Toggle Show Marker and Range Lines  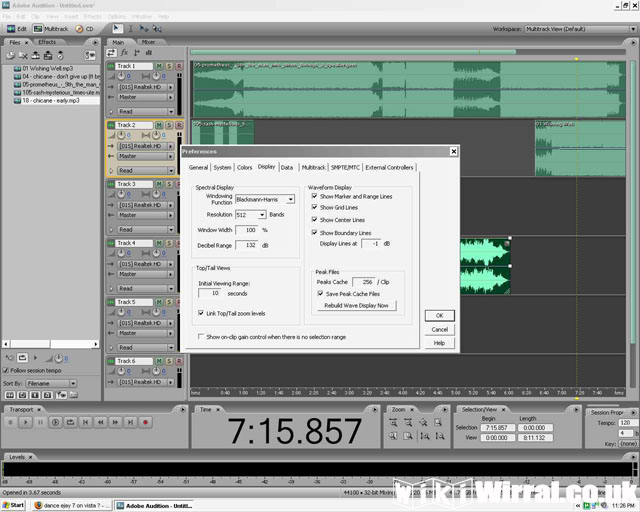(x=315, y=196)
